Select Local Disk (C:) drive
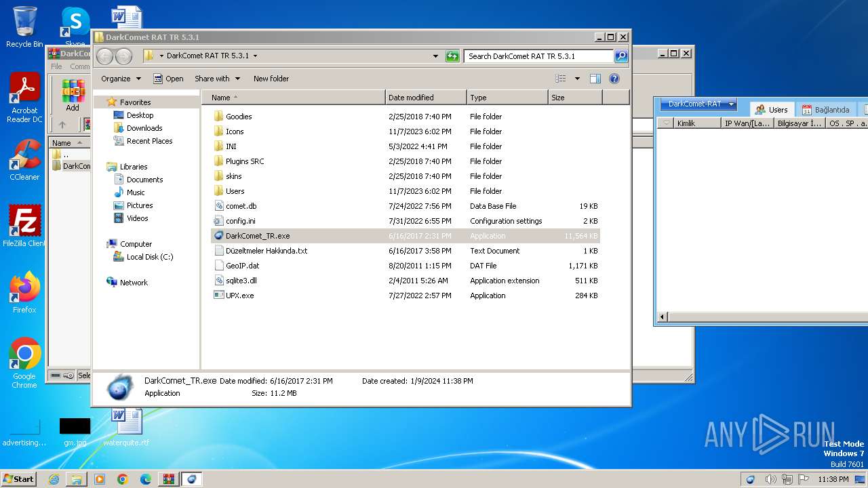This screenshot has width=868, height=488. click(149, 257)
